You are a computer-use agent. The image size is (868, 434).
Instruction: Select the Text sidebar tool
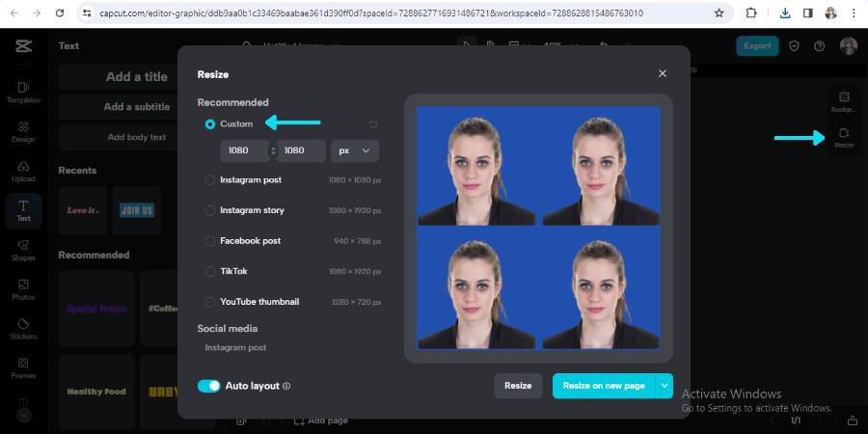tap(23, 211)
